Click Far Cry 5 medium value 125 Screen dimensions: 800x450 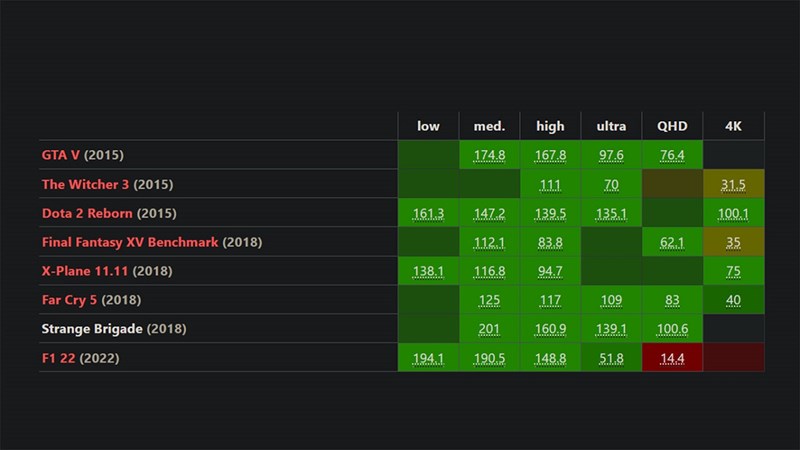click(x=489, y=301)
